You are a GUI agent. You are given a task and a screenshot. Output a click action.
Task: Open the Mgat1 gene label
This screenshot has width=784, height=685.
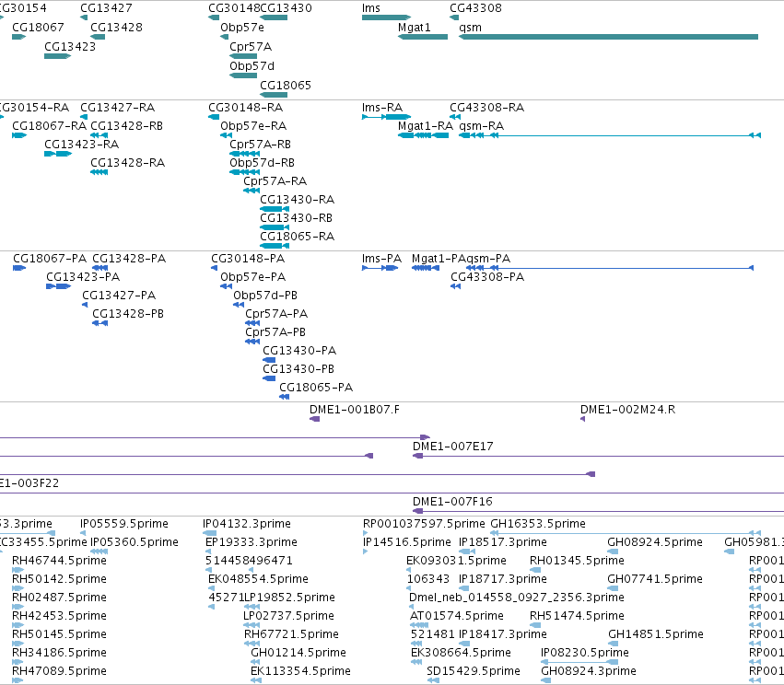tap(414, 28)
